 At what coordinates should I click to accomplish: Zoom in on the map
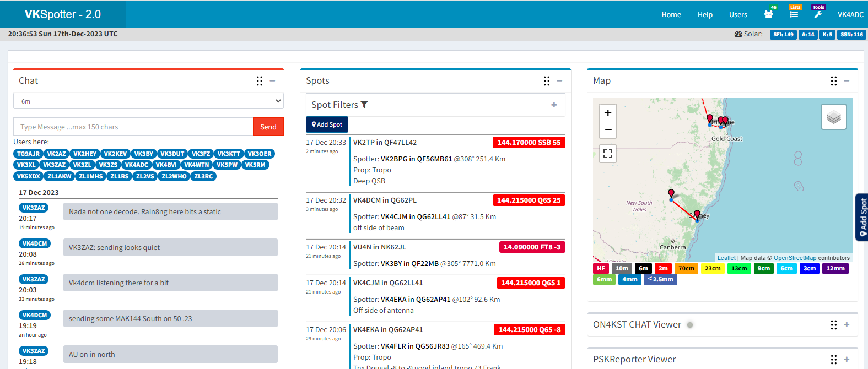(x=608, y=113)
